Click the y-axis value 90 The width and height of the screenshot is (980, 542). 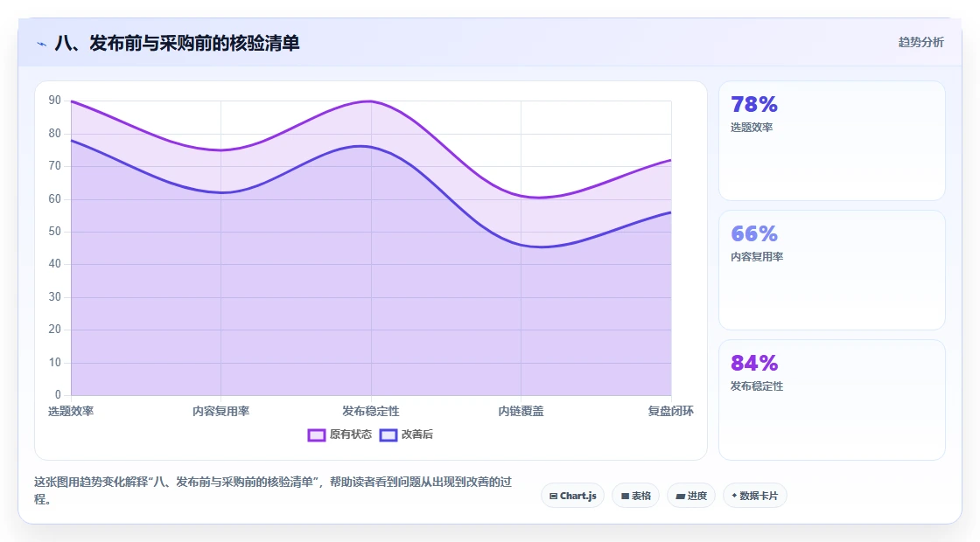(x=55, y=101)
